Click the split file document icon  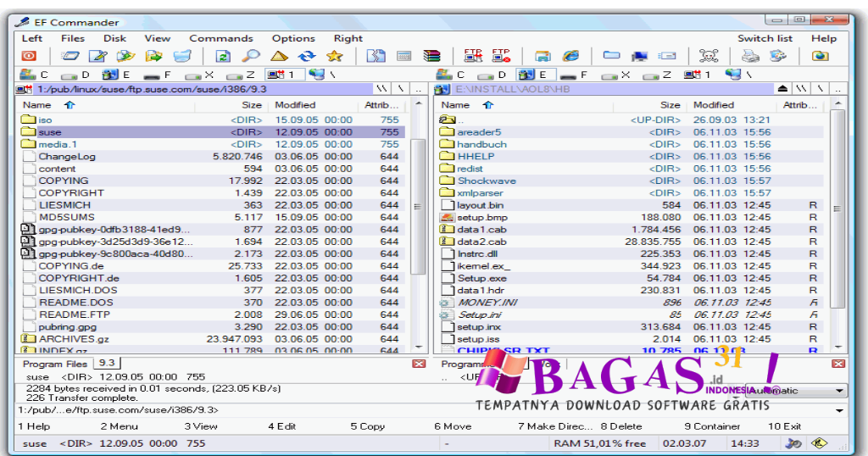tap(376, 56)
